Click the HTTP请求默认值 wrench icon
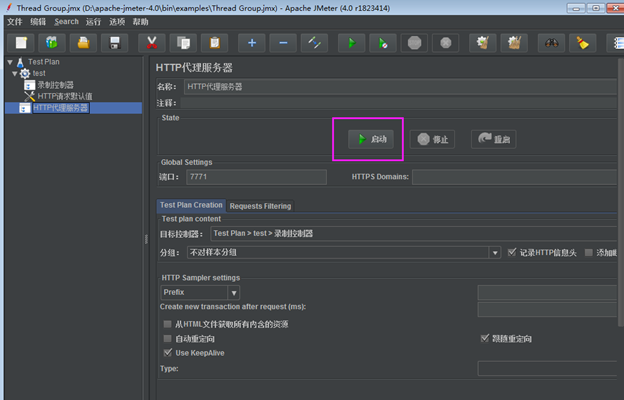Viewport: 624px width, 400px height. 29,96
